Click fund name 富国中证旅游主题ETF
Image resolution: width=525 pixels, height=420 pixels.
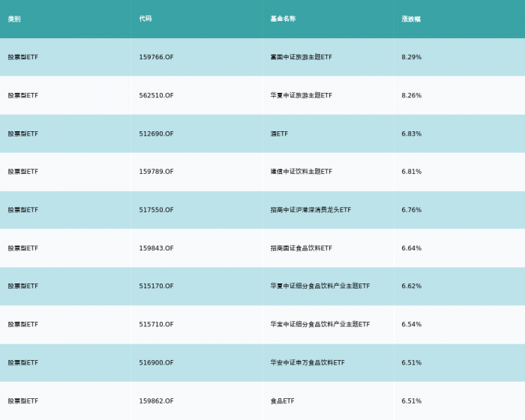(x=301, y=57)
